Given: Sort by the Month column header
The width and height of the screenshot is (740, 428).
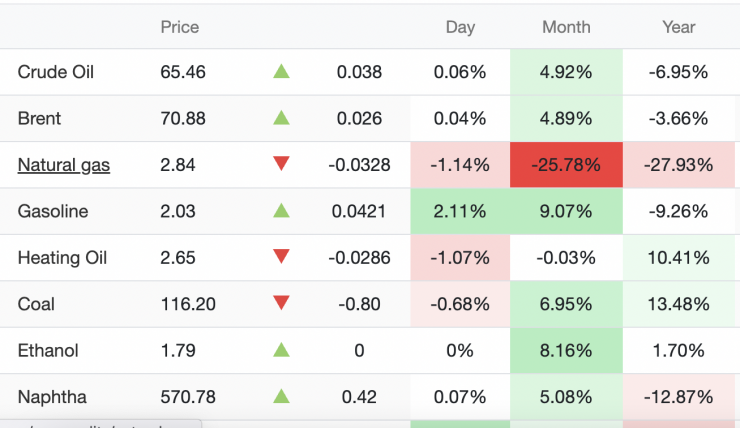Looking at the screenshot, I should pos(566,27).
